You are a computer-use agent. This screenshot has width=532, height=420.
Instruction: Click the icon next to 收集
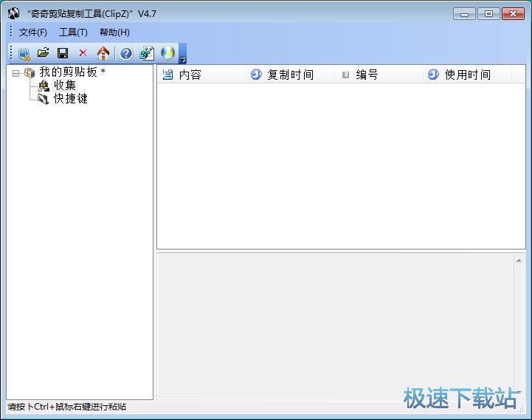point(44,86)
